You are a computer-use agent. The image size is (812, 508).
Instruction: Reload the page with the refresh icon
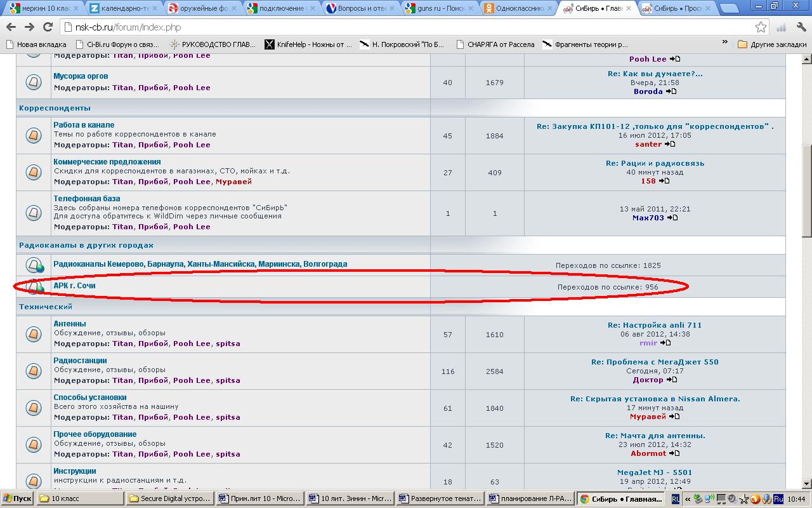(x=48, y=27)
